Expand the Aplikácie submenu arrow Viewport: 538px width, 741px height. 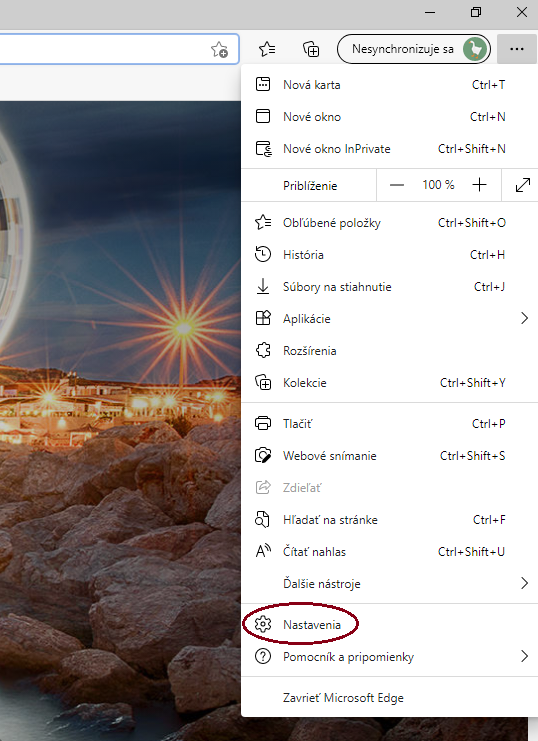click(x=524, y=318)
